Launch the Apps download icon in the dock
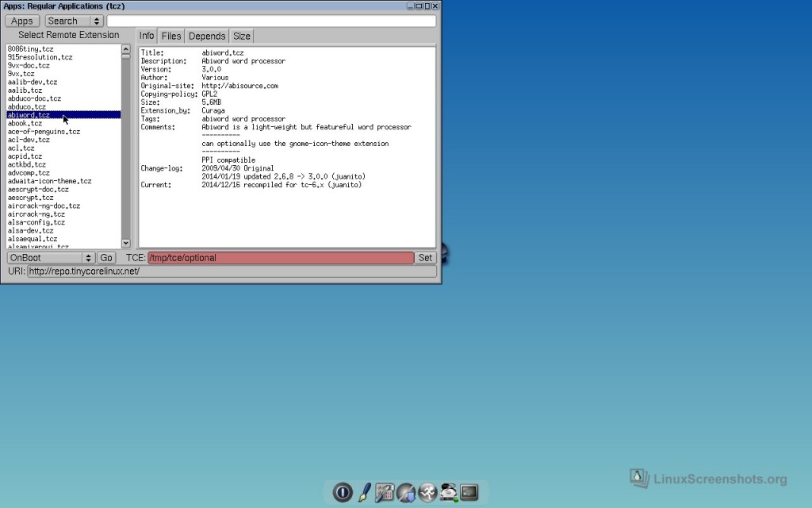Viewport: 812px width, 508px height. (406, 492)
